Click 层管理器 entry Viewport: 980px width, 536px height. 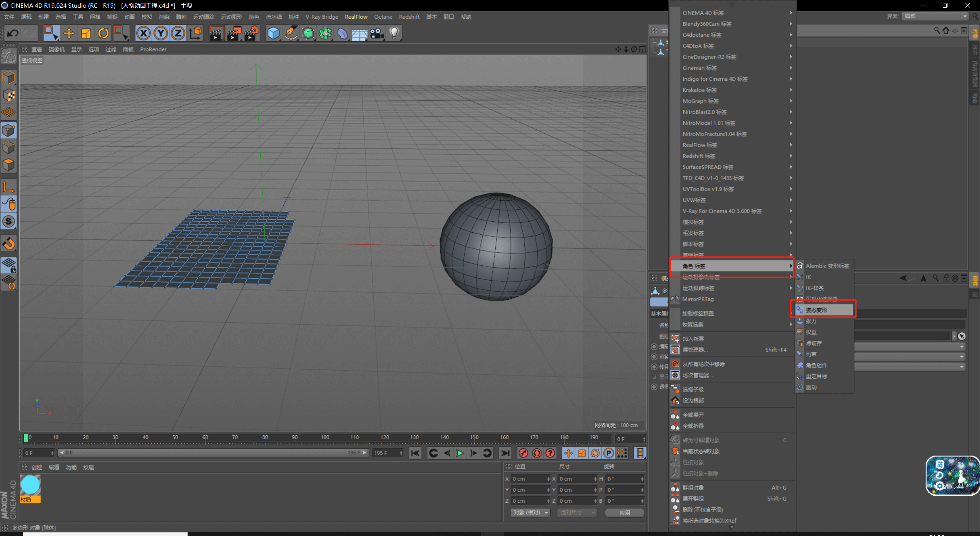pos(732,350)
